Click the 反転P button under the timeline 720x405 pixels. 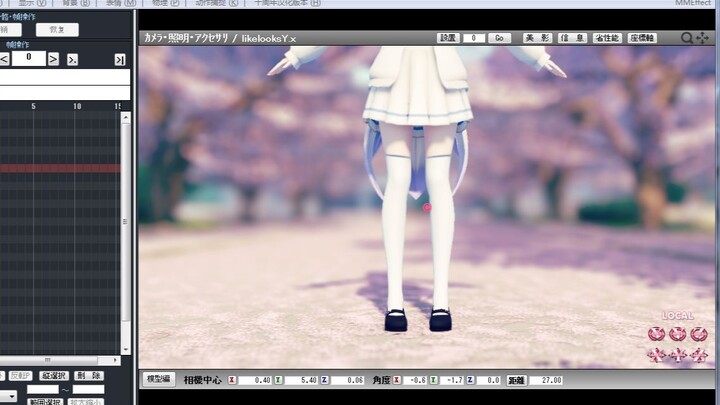point(20,376)
